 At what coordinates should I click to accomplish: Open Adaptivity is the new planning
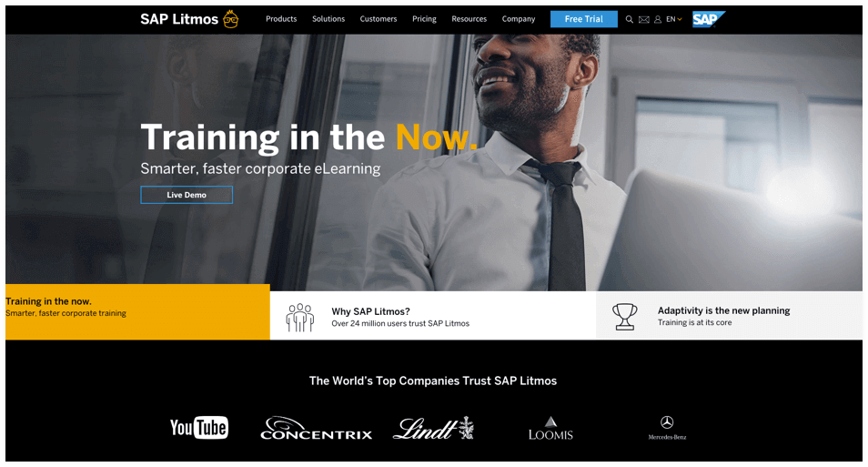click(x=729, y=316)
